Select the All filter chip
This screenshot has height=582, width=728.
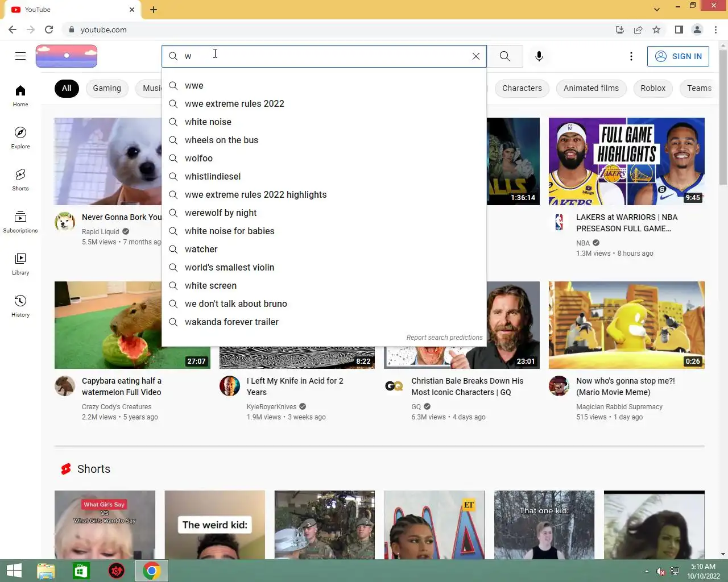[67, 88]
